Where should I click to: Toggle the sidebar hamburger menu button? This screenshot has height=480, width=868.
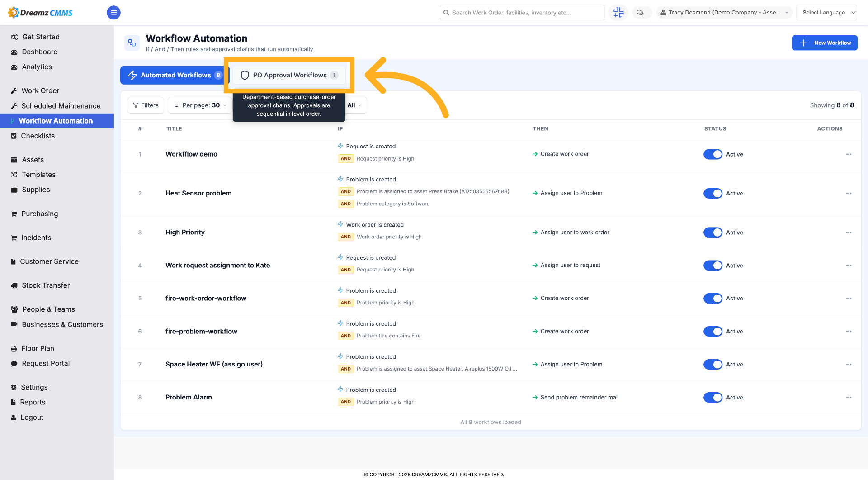pyautogui.click(x=113, y=12)
